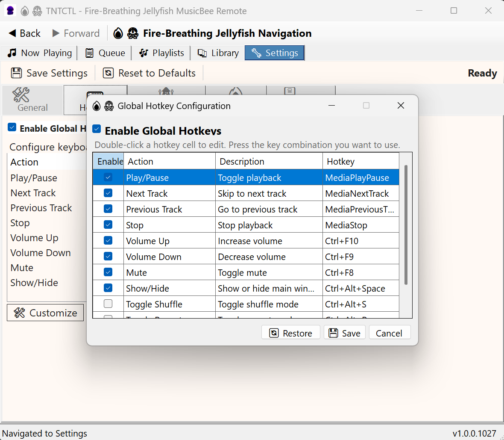
Task: Click the dialog Save button's disk icon
Action: pyautogui.click(x=334, y=333)
